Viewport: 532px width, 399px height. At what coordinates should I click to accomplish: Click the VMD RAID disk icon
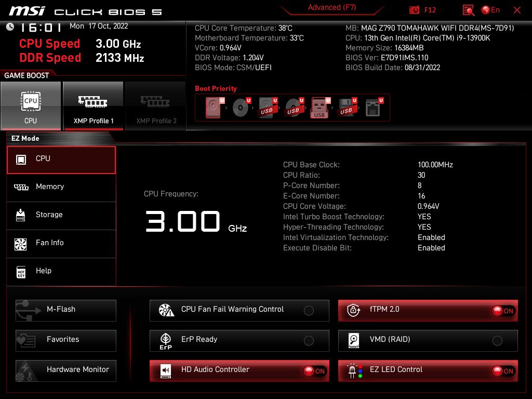353,340
